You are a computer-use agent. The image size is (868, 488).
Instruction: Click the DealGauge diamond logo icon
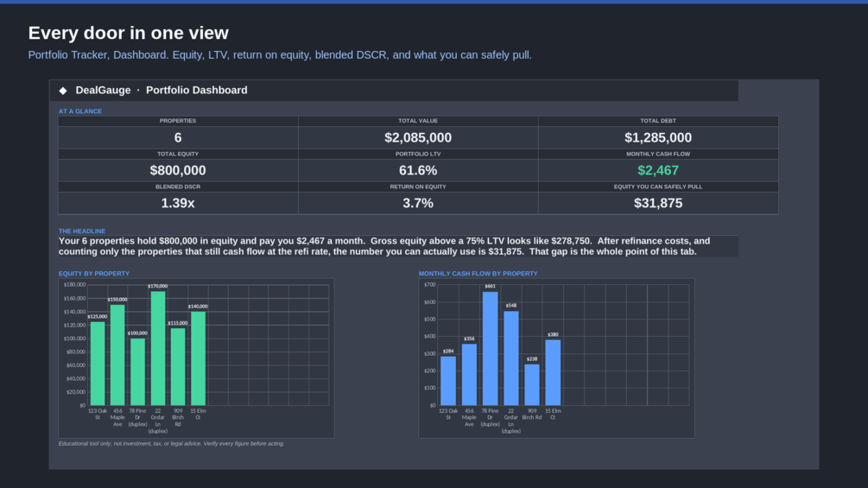click(63, 90)
